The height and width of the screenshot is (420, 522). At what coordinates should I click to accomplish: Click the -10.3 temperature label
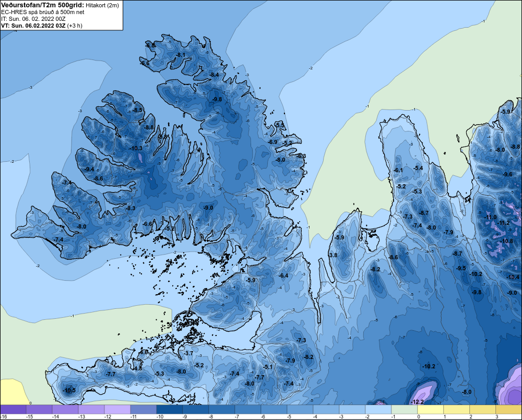(x=136, y=148)
